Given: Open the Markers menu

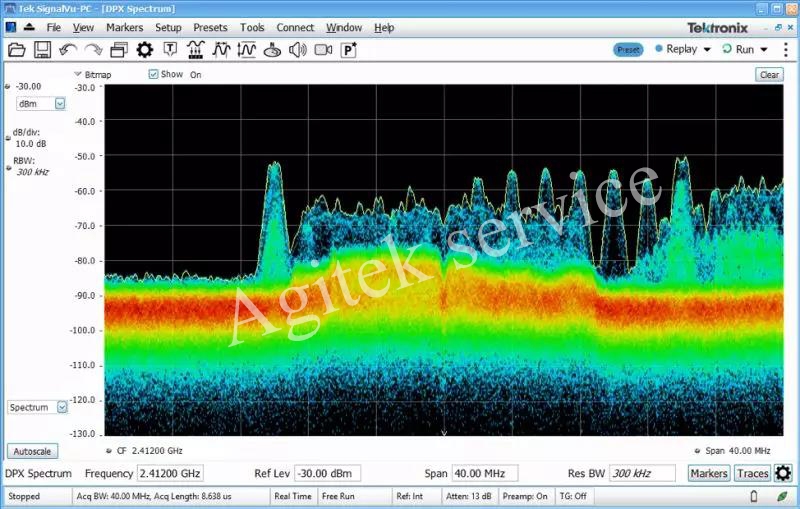Looking at the screenshot, I should click(124, 27).
